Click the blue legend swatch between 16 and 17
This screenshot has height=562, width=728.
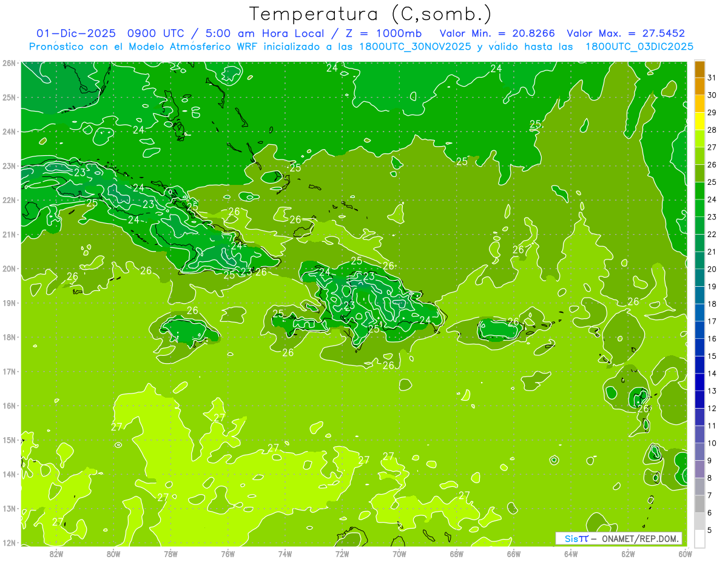(x=699, y=330)
